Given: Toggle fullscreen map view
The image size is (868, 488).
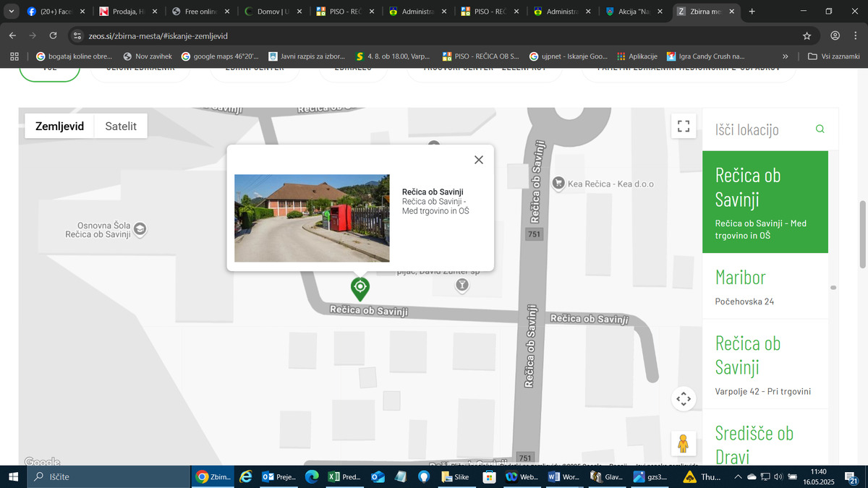Looking at the screenshot, I should tap(684, 127).
